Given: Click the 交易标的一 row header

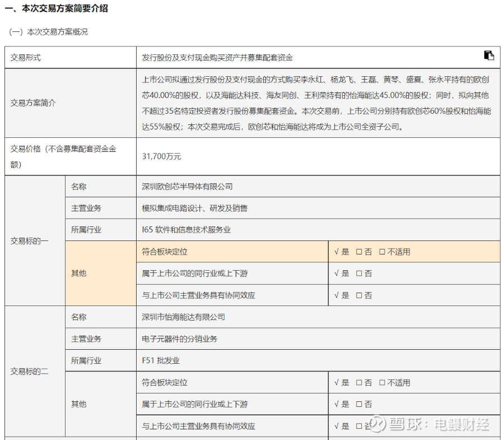Looking at the screenshot, I should pyautogui.click(x=35, y=240).
